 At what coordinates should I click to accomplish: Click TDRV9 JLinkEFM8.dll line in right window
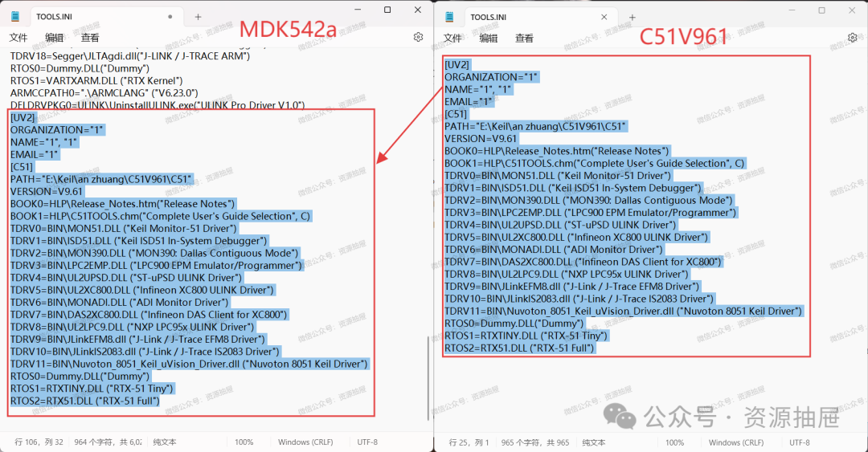572,286
